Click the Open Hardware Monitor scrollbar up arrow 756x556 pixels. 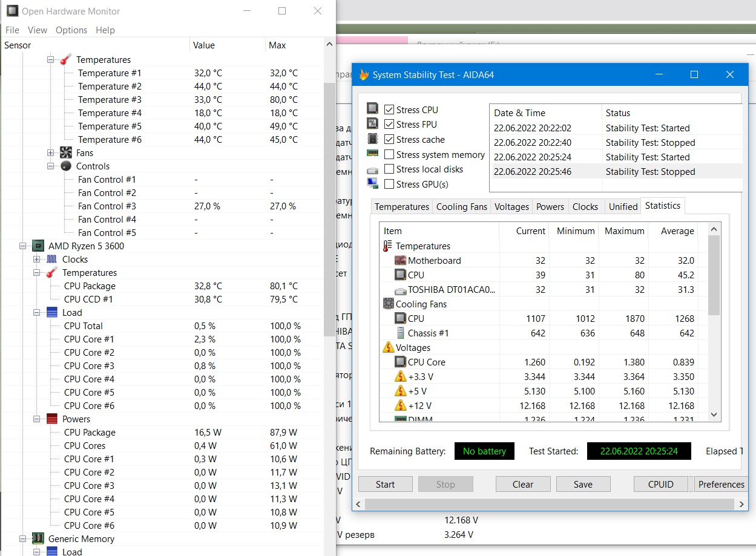point(329,45)
